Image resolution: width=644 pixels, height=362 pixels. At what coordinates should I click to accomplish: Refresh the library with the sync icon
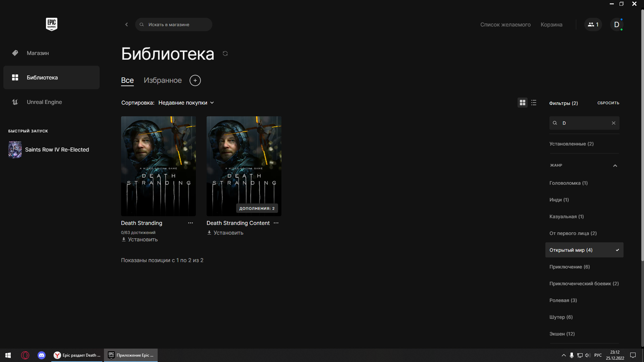(225, 54)
